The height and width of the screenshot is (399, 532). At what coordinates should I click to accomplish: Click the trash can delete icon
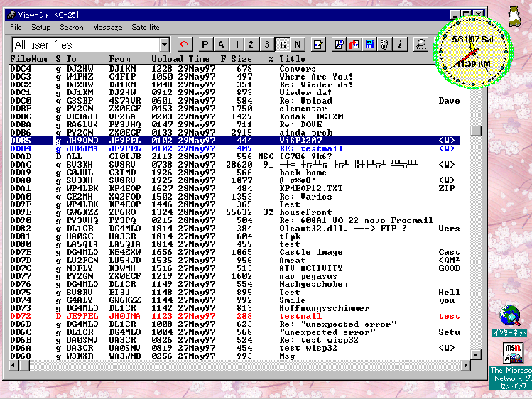(384, 45)
